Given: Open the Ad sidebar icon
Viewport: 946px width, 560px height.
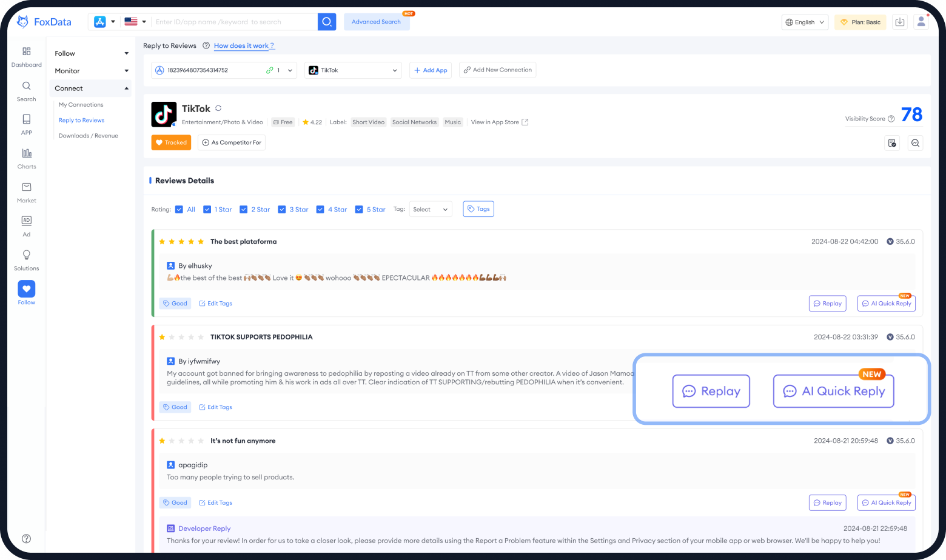Looking at the screenshot, I should coord(26,221).
